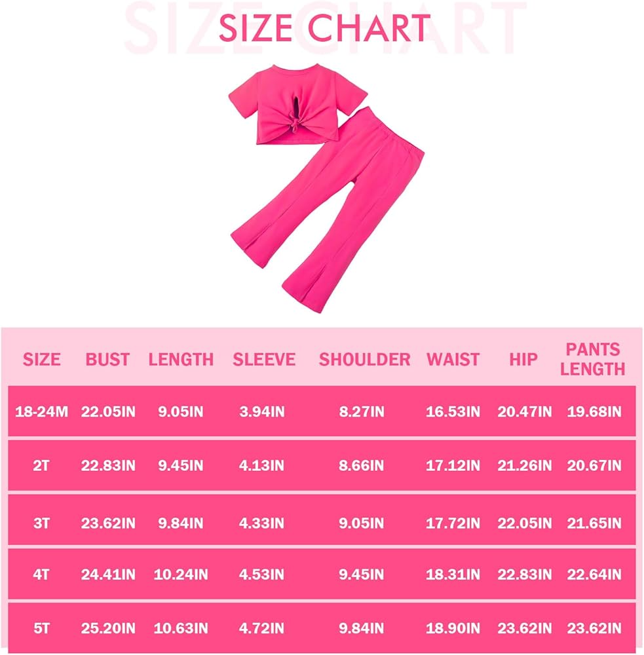Click the WAIST column header
The height and width of the screenshot is (655, 644).
coord(453,360)
